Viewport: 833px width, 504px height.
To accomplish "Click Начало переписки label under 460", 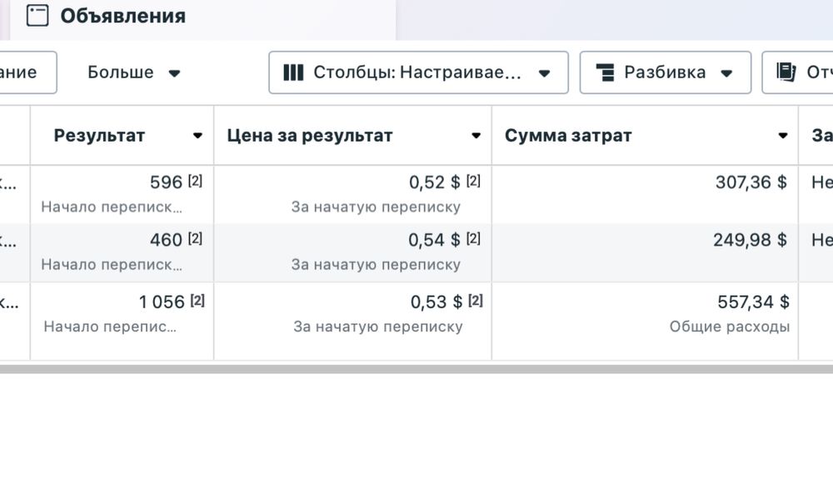I will point(112,264).
